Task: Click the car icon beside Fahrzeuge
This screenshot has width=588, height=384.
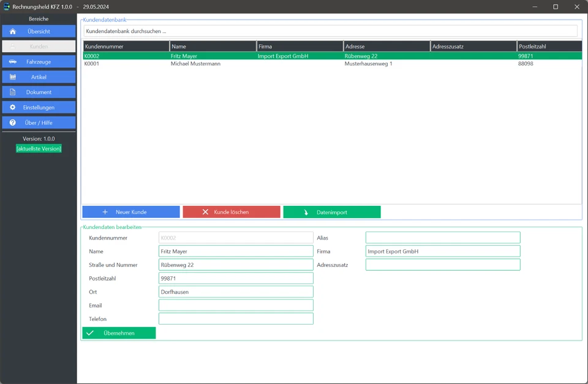Action: [13, 62]
